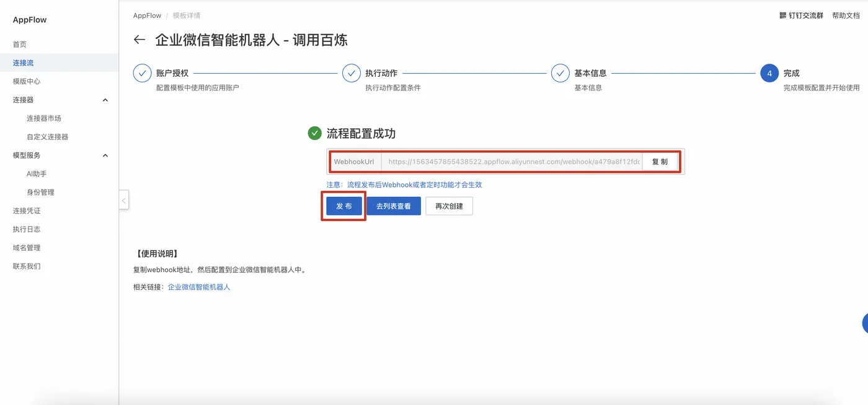Click the WebhookUrl field label

click(x=354, y=162)
